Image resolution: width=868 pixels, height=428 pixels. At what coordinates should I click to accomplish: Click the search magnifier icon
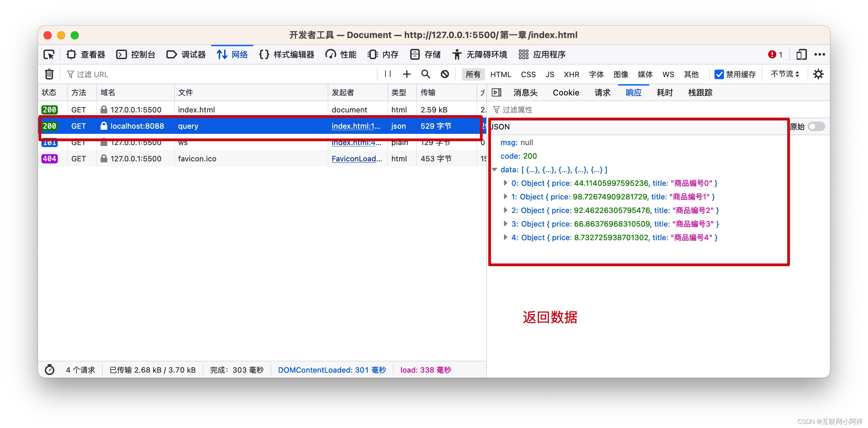[426, 74]
